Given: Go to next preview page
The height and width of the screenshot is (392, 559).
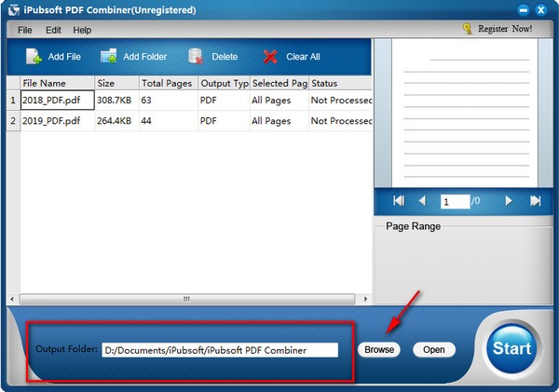Looking at the screenshot, I should [509, 201].
